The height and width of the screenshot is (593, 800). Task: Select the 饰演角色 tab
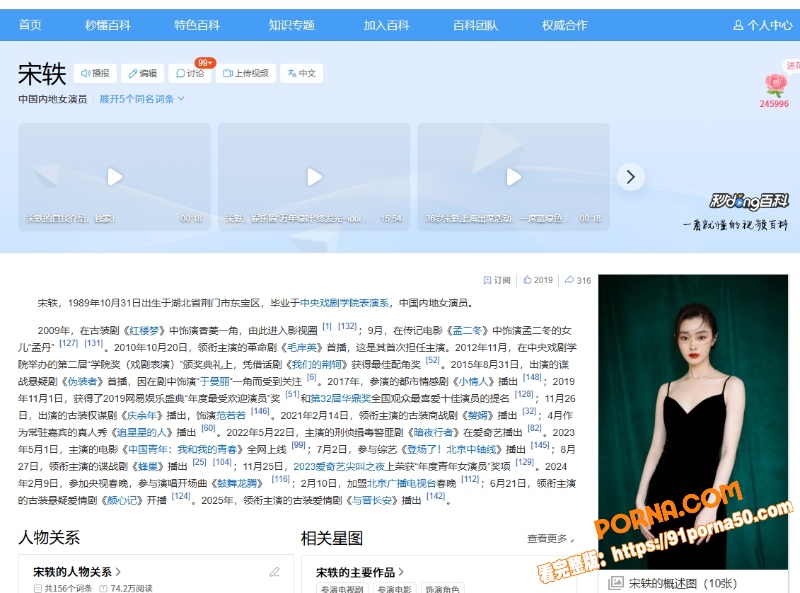coord(442,588)
